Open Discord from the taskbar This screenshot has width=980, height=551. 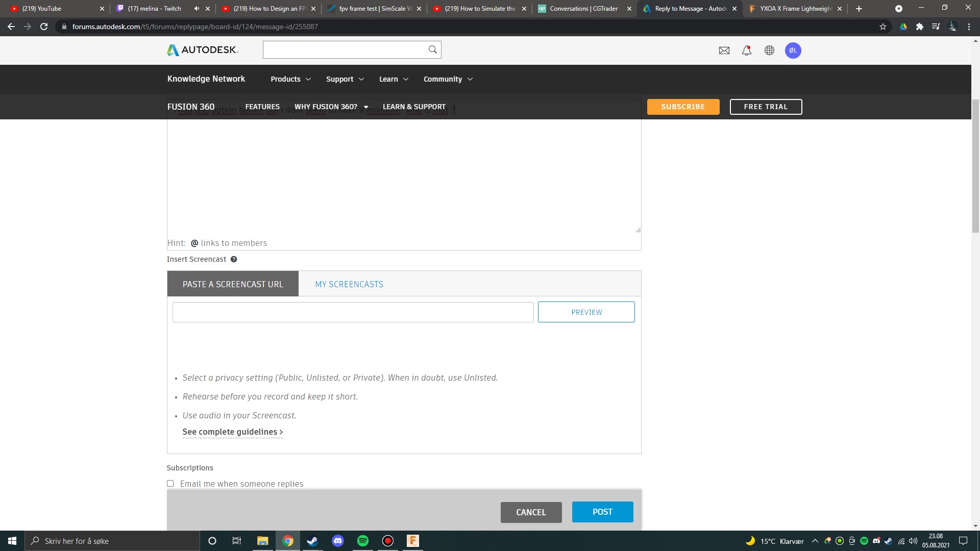click(x=337, y=541)
